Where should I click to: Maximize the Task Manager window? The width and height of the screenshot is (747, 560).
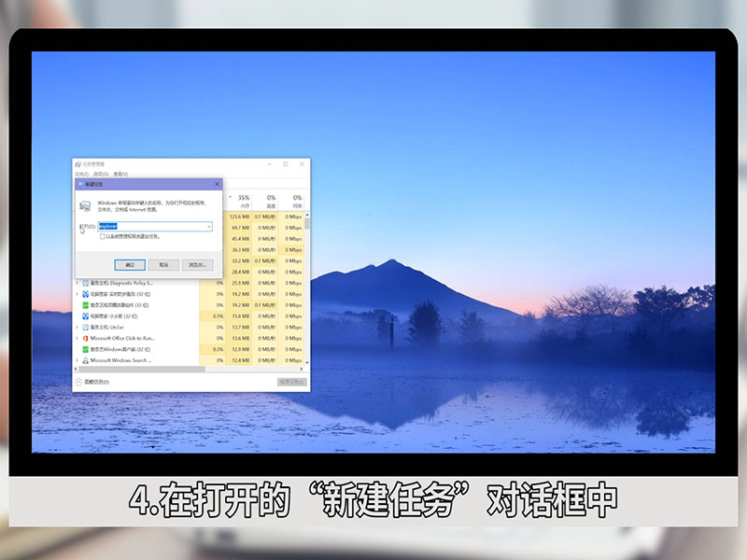pos(286,164)
